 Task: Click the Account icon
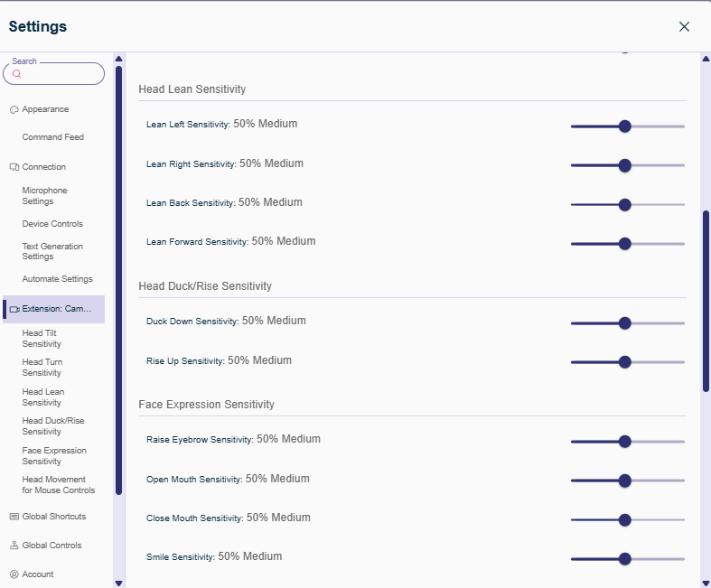(x=14, y=574)
